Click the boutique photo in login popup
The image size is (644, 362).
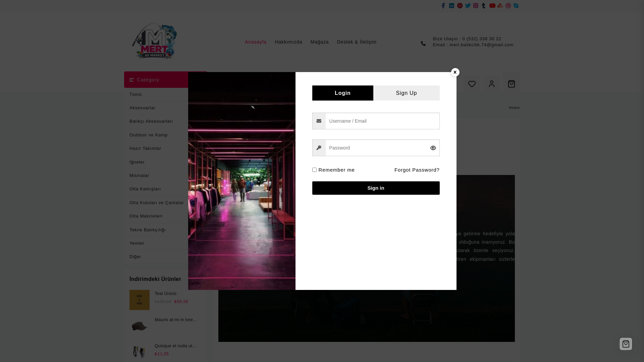(x=242, y=181)
